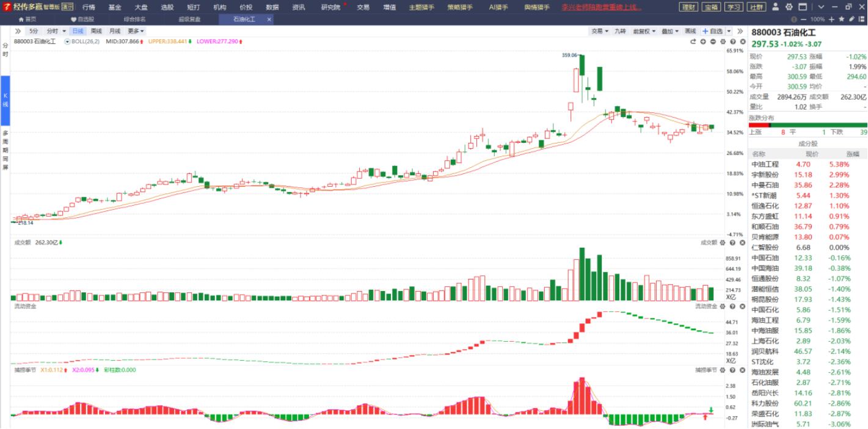Switch to the 综合排名 tab

tap(134, 20)
